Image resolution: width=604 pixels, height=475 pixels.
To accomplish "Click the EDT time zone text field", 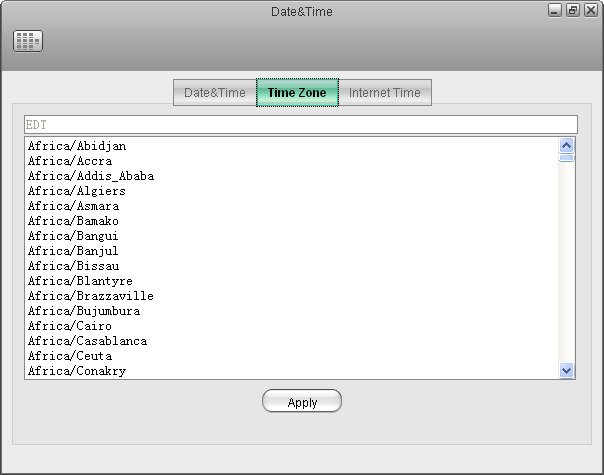I will tap(300, 125).
